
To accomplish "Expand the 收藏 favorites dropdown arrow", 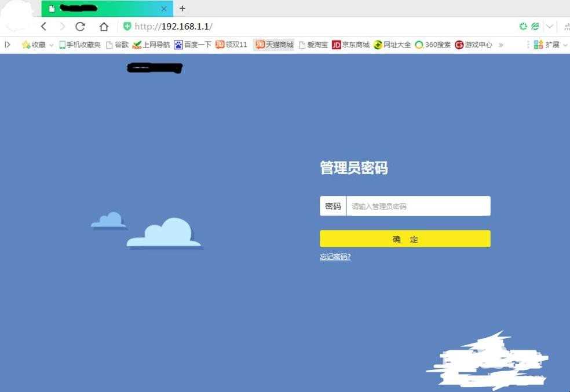I will pyautogui.click(x=51, y=45).
